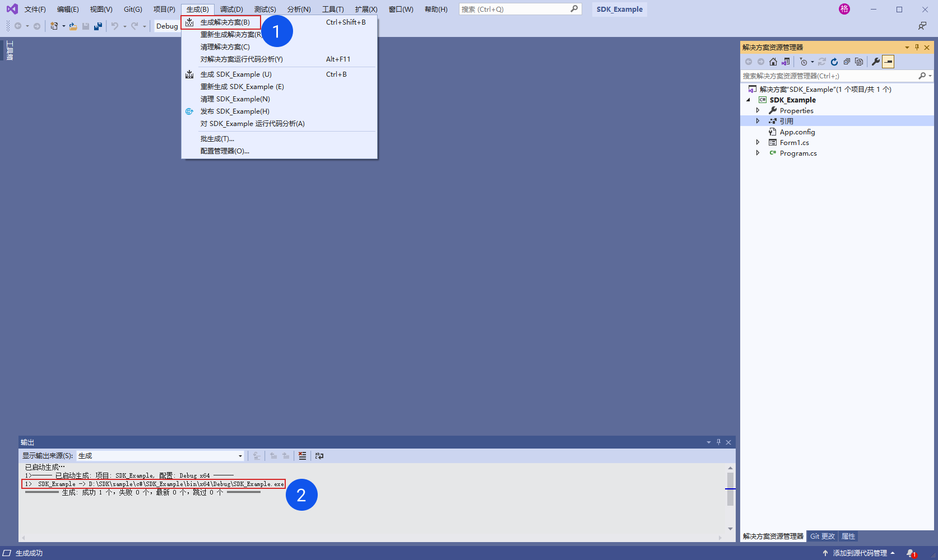Collapse all items in Solution Explorer
Viewport: 938px width, 560px height.
coord(847,62)
